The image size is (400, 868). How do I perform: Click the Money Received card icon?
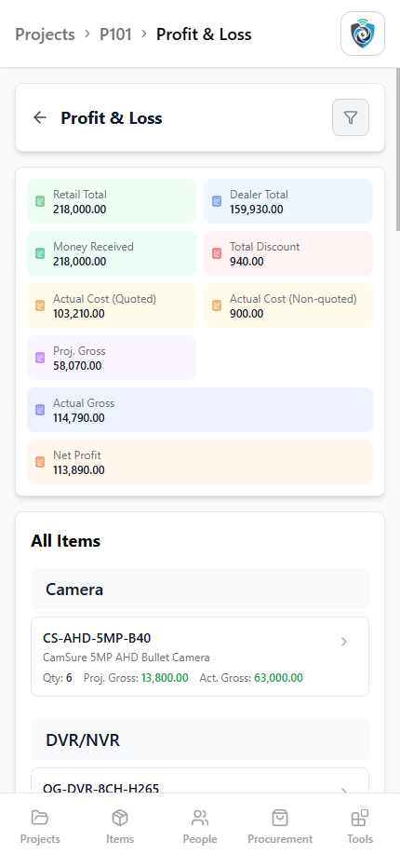40,253
